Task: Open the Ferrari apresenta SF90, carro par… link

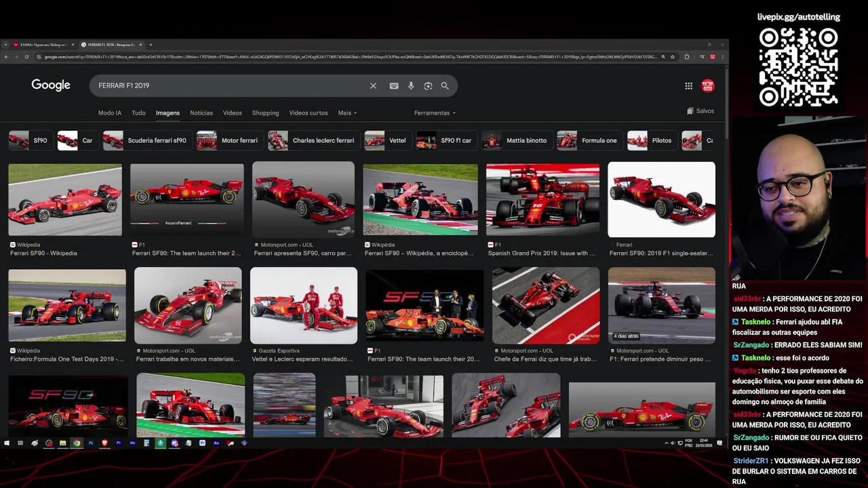Action: coord(303,253)
